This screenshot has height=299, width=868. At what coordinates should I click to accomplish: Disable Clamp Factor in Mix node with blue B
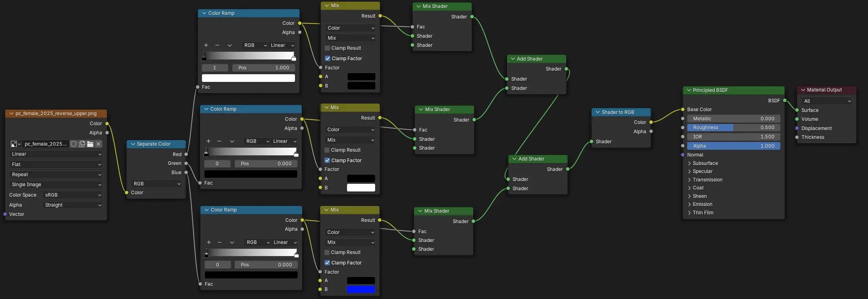tap(327, 263)
